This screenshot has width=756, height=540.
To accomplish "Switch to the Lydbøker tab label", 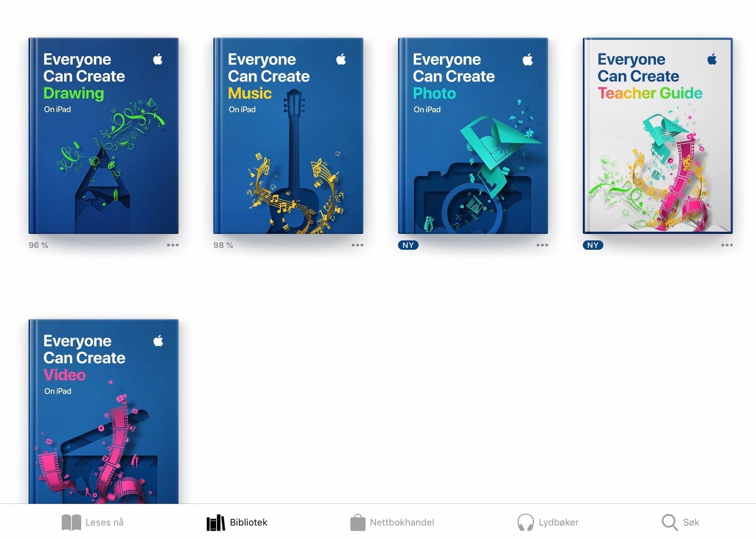I will (x=559, y=522).
